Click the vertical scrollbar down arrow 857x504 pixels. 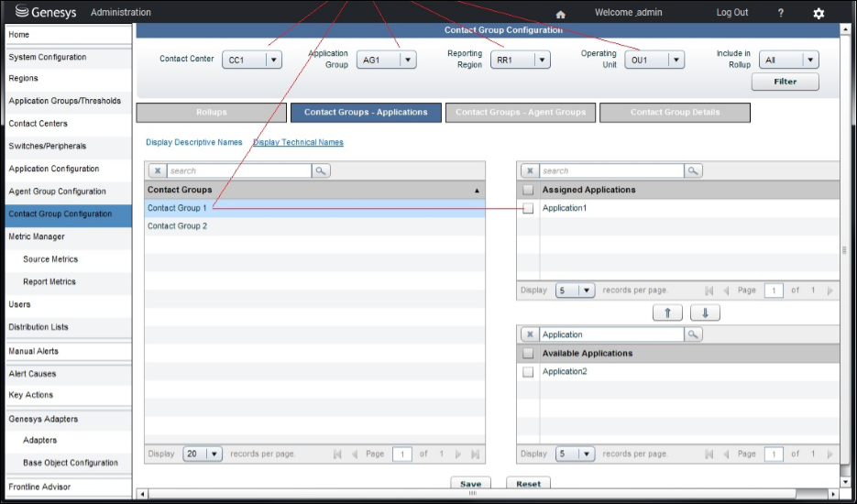845,482
